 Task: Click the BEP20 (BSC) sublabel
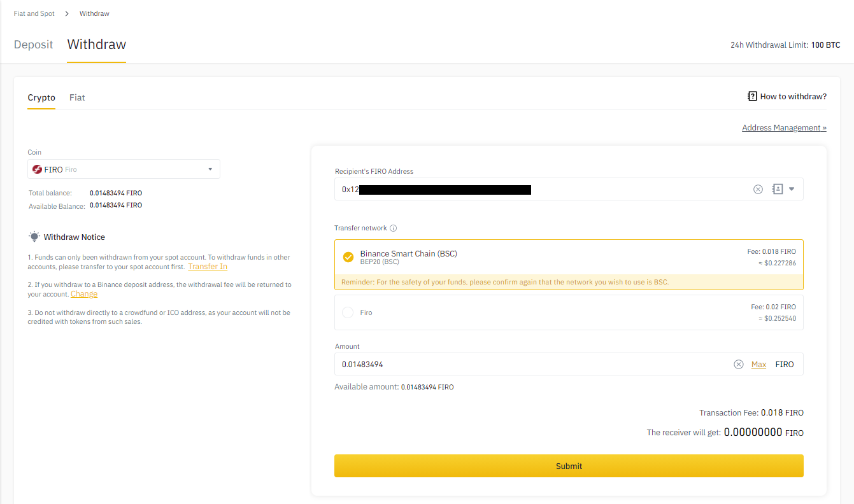coord(380,262)
